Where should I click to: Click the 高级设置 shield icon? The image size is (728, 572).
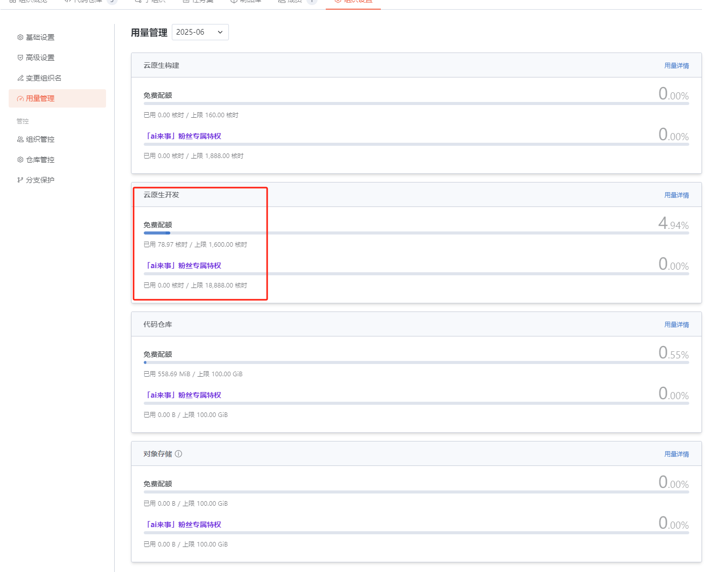[20, 58]
